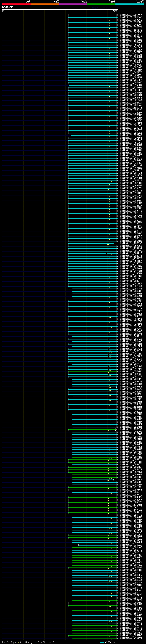Open hit UniRef100_C5X951

[x=131, y=246]
